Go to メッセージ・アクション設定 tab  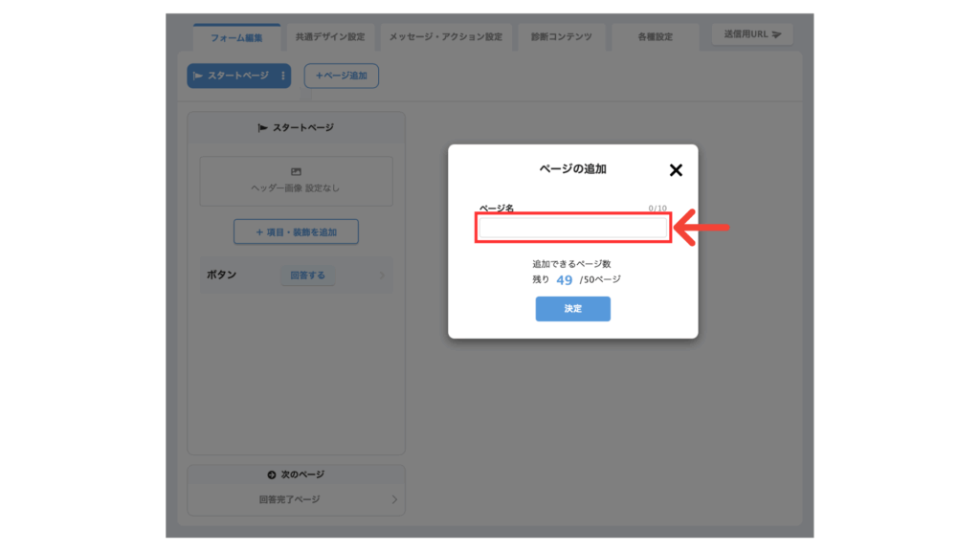point(445,37)
